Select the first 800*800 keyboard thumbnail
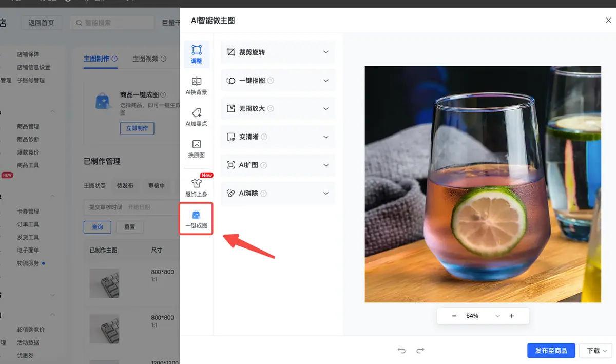 tap(104, 283)
